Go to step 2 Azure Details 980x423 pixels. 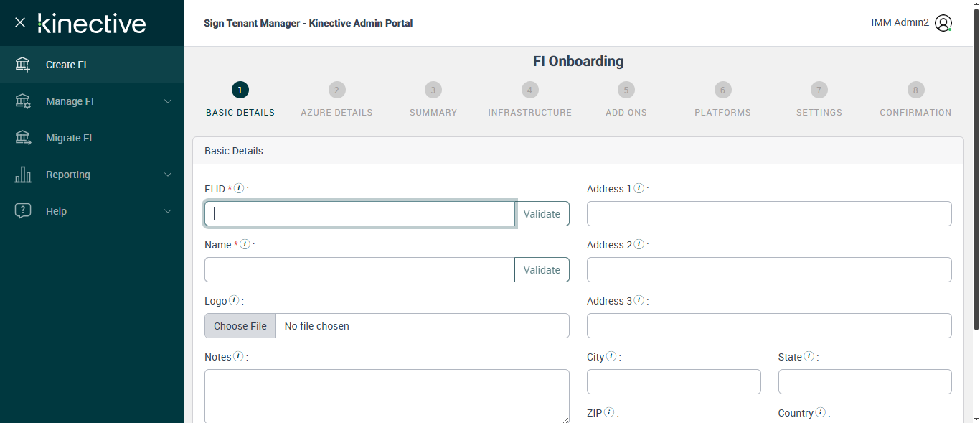point(336,90)
